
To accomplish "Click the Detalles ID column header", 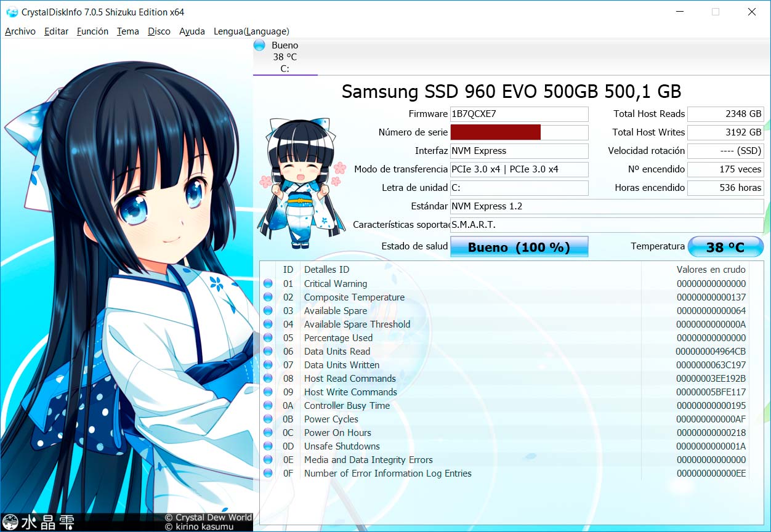I will [326, 270].
